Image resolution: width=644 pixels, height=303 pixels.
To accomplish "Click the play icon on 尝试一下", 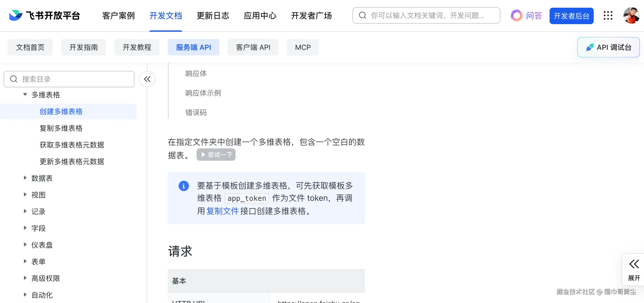I will (203, 154).
